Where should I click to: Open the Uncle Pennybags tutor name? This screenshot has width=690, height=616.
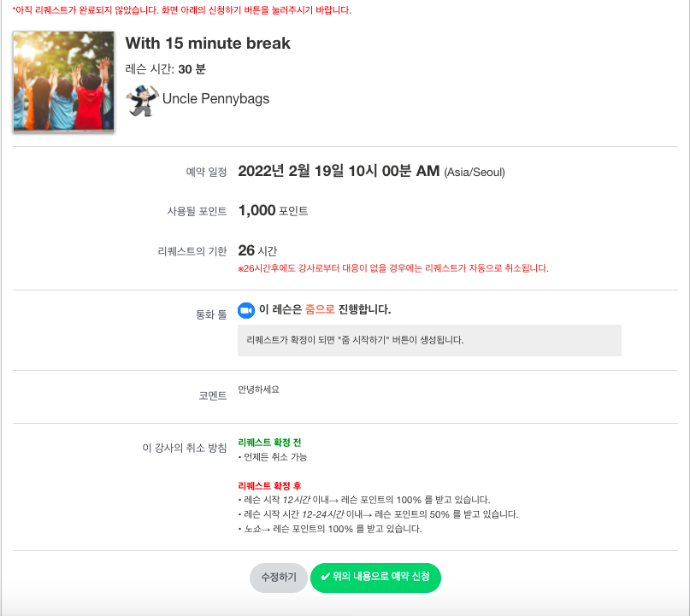tap(215, 99)
